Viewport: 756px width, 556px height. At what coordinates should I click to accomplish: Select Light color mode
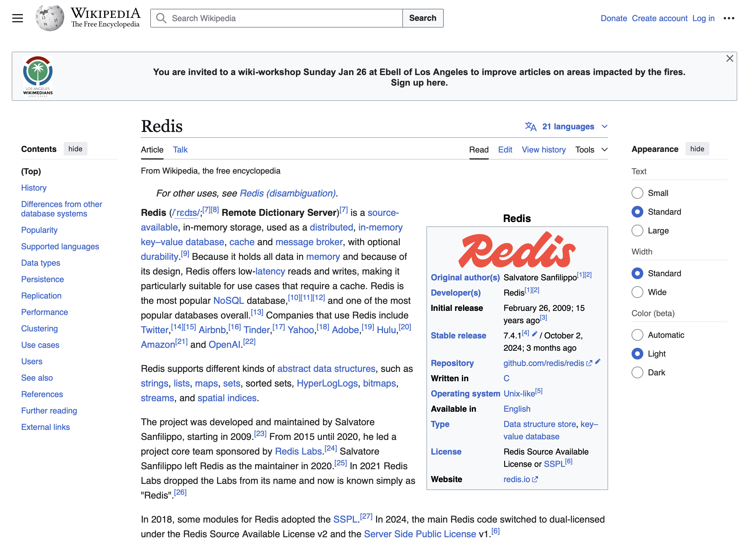[x=637, y=354]
